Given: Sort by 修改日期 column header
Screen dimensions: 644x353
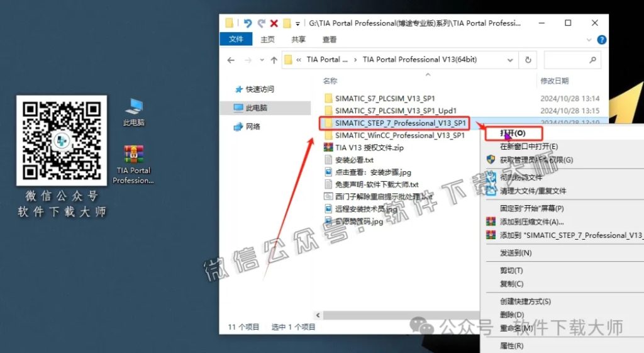Looking at the screenshot, I should [555, 81].
